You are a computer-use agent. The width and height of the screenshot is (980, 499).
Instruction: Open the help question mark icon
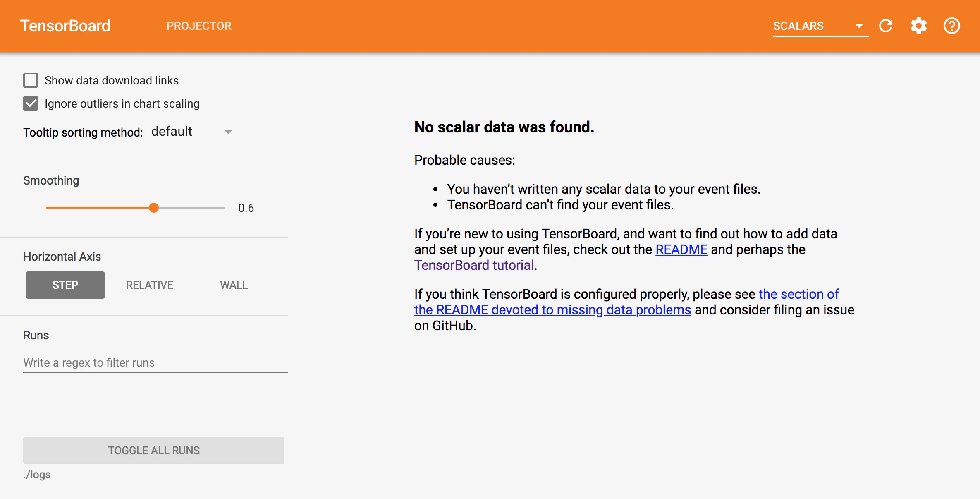(x=952, y=26)
